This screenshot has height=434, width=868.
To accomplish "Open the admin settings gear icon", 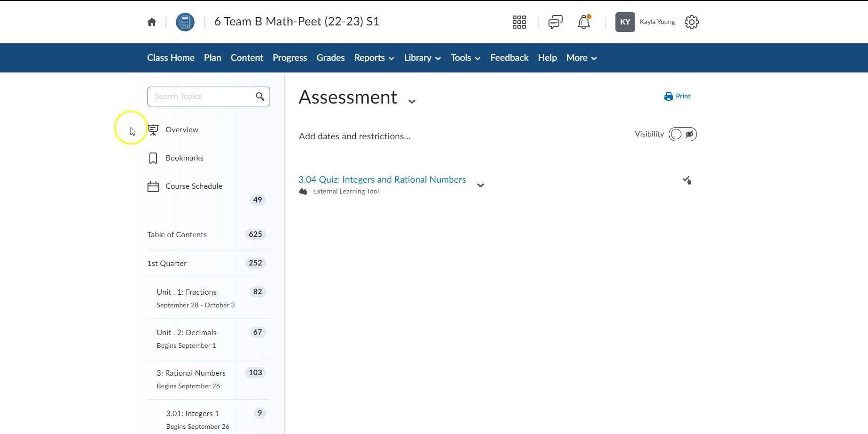I will click(691, 22).
